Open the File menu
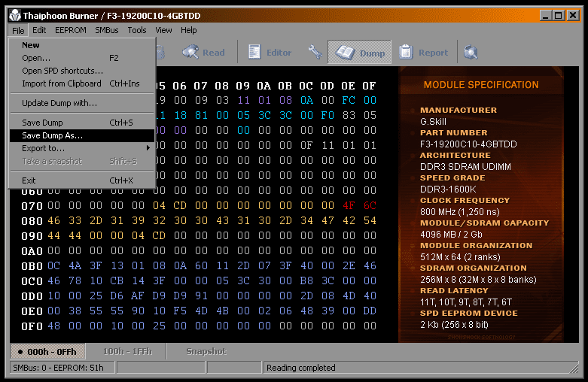The image size is (588, 382). tap(18, 30)
